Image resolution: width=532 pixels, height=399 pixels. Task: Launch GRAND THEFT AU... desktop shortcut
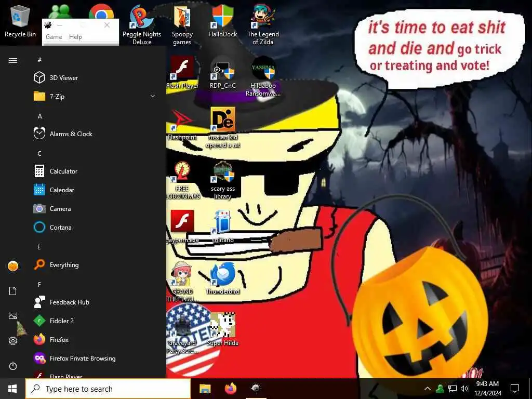point(182,282)
